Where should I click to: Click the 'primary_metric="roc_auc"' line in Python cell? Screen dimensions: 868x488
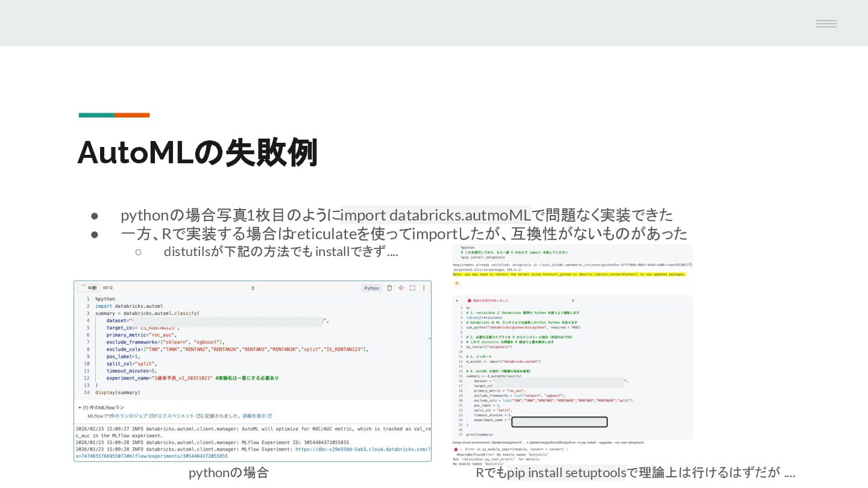(140, 334)
